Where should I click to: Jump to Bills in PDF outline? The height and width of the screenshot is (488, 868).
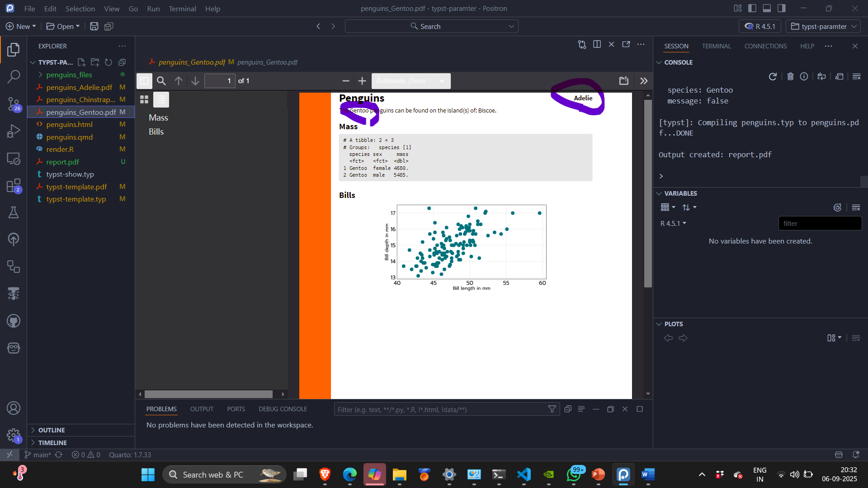click(156, 131)
